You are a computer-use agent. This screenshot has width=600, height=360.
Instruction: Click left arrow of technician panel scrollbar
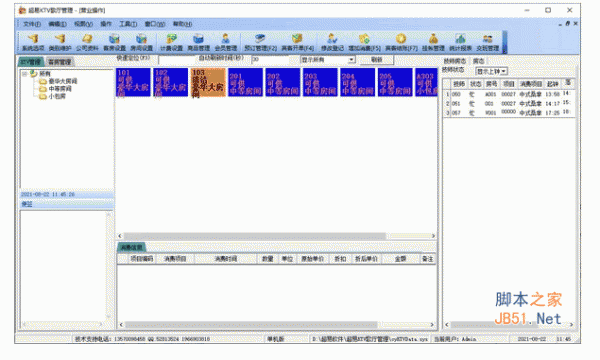point(447,325)
